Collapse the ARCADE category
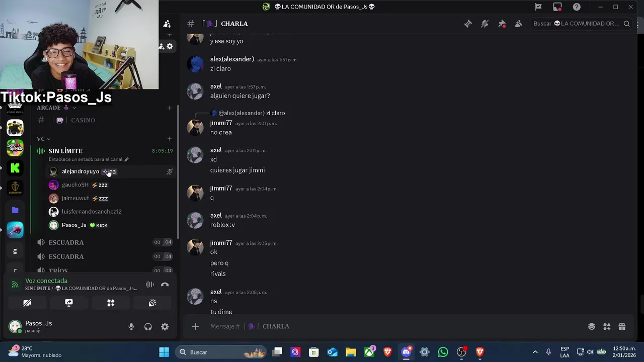 coord(56,108)
